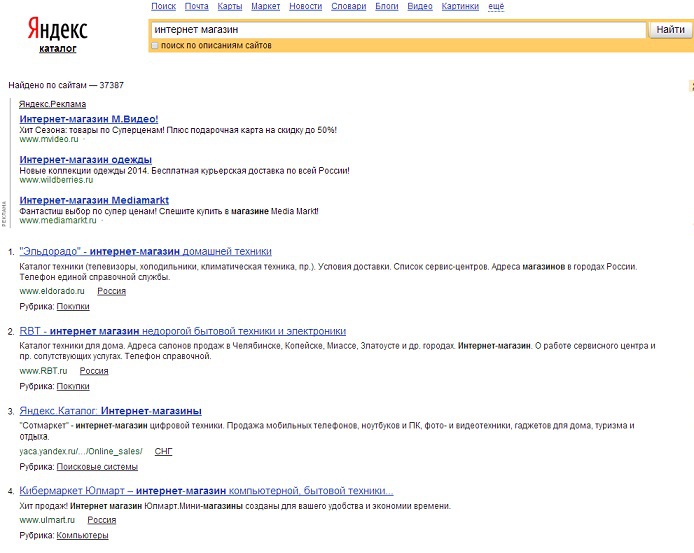Open Яндекс.Каталог: Интернет-магазины result
Viewport: 694px width, 553px height.
110,410
